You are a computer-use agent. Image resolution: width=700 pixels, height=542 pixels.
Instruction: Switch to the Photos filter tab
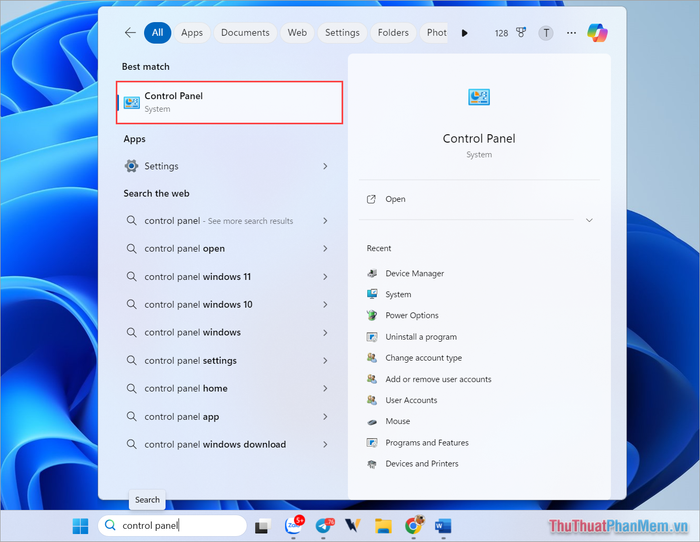point(434,33)
